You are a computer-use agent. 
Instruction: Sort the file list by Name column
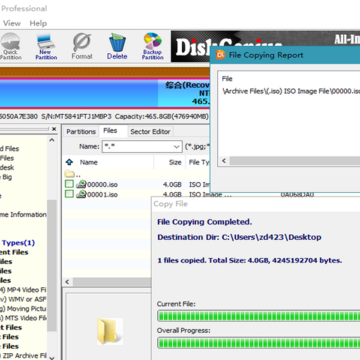[89, 162]
